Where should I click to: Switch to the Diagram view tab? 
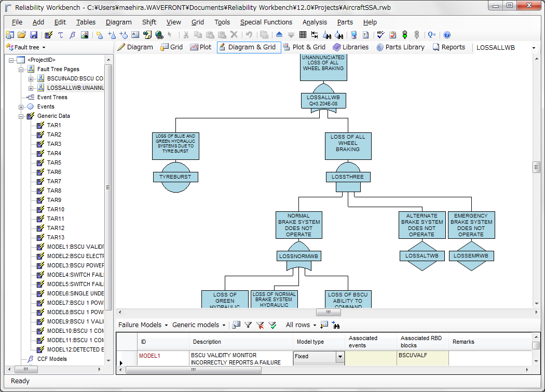pos(135,47)
